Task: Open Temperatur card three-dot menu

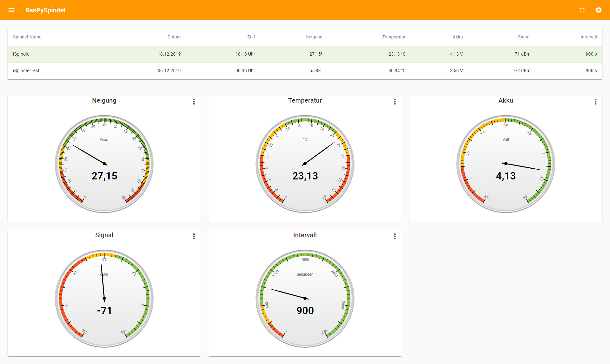Action: pyautogui.click(x=395, y=102)
